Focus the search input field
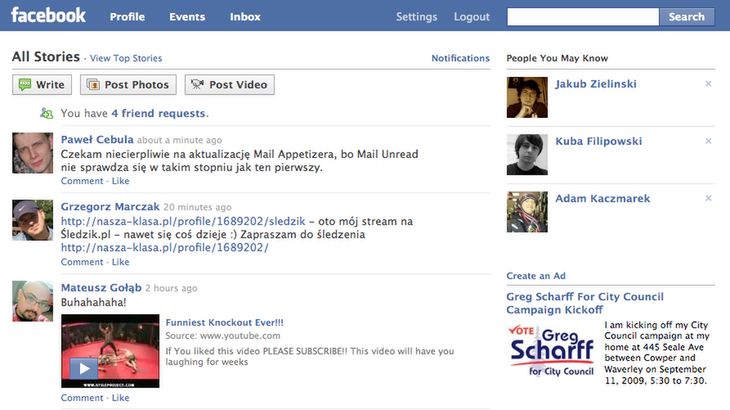 [583, 17]
